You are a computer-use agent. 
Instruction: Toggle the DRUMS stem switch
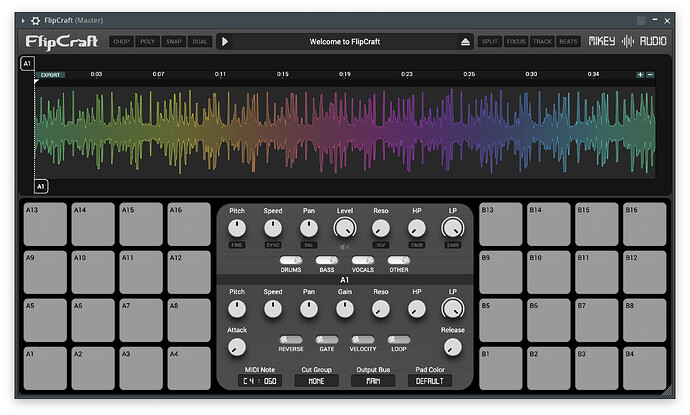(291, 260)
